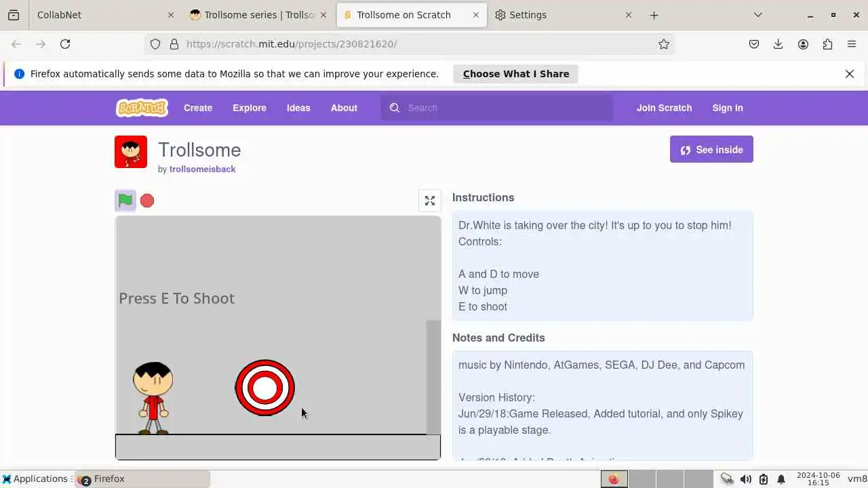Open the Trollsome project thumbnail avatar

coord(131,152)
